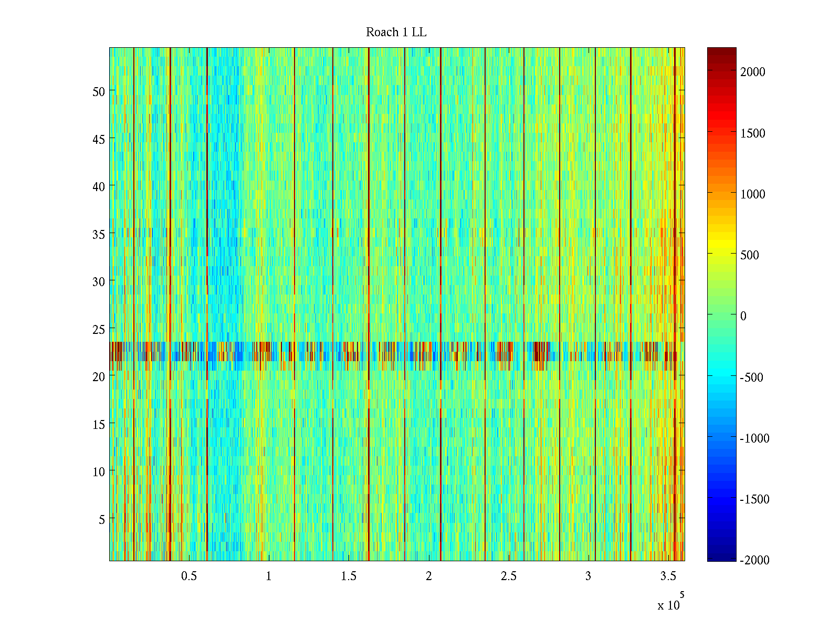Viewport: 840px width, 630px height.
Task: Select the colorbar label -2000
Action: tap(754, 560)
